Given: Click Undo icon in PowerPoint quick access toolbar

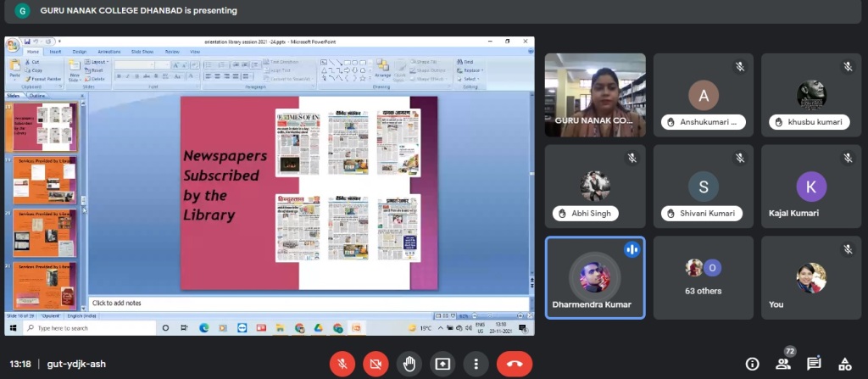Looking at the screenshot, I should point(36,42).
